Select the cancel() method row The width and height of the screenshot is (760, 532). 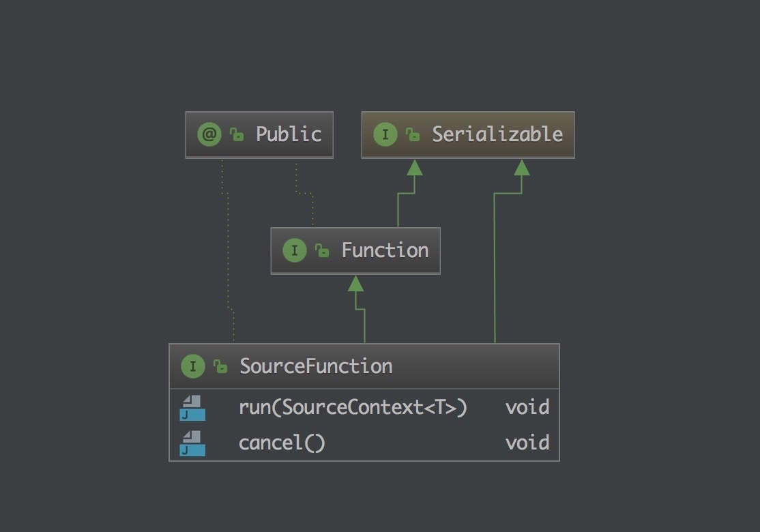click(x=364, y=443)
